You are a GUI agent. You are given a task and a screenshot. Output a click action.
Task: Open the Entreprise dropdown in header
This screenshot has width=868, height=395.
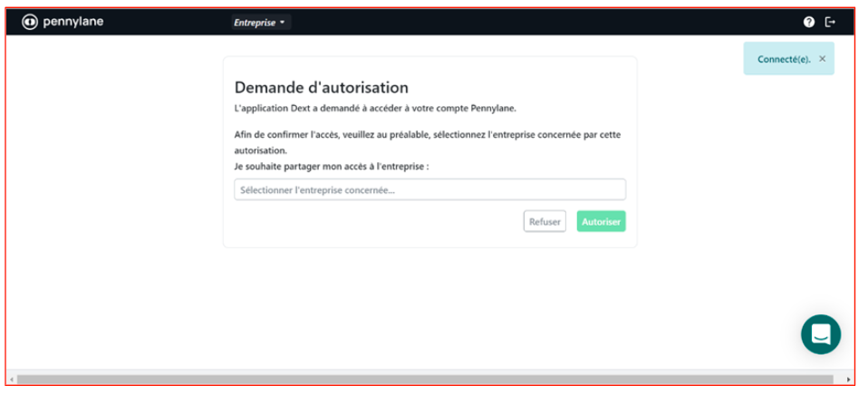coord(260,23)
